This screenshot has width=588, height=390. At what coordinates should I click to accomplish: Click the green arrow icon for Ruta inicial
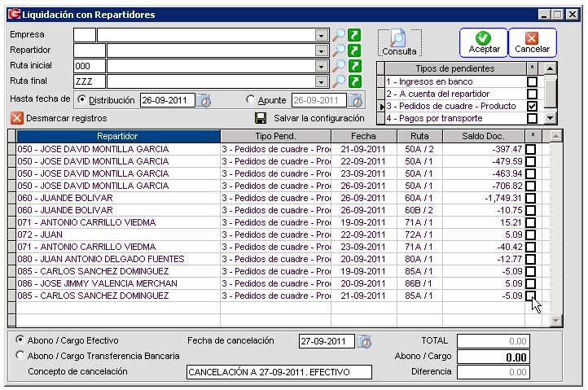click(x=354, y=66)
